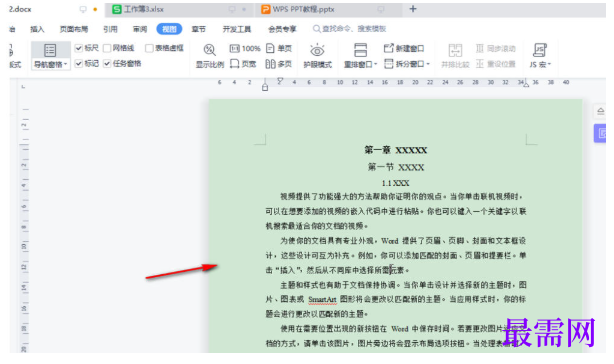This screenshot has height=364, width=614.
Task: Click the 拆分窗口 split window icon
Action: click(x=388, y=64)
